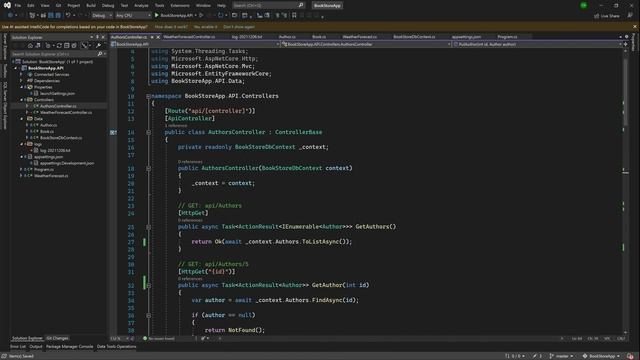Screen dimensions: 640x360
Task: Click the Live Share button
Action: coord(607,16)
